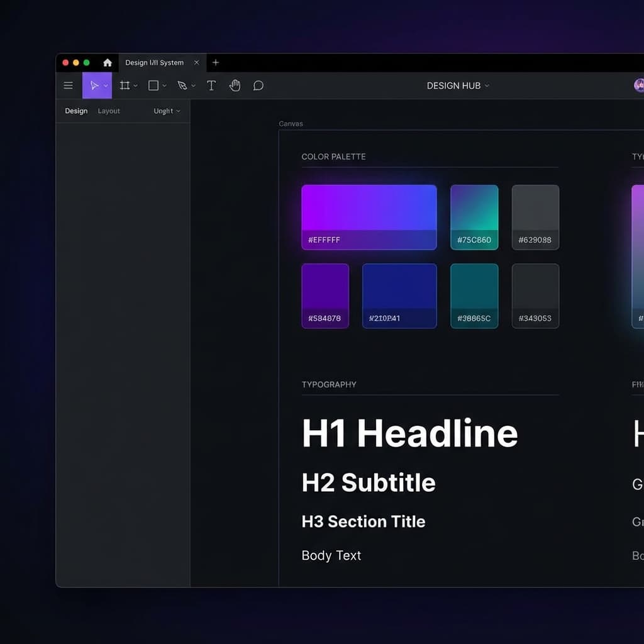Select the Comment tool
644x644 pixels.
pyautogui.click(x=258, y=86)
